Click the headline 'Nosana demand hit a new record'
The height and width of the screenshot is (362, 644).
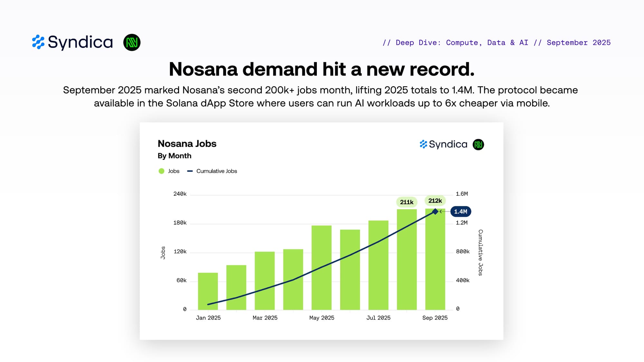click(321, 69)
